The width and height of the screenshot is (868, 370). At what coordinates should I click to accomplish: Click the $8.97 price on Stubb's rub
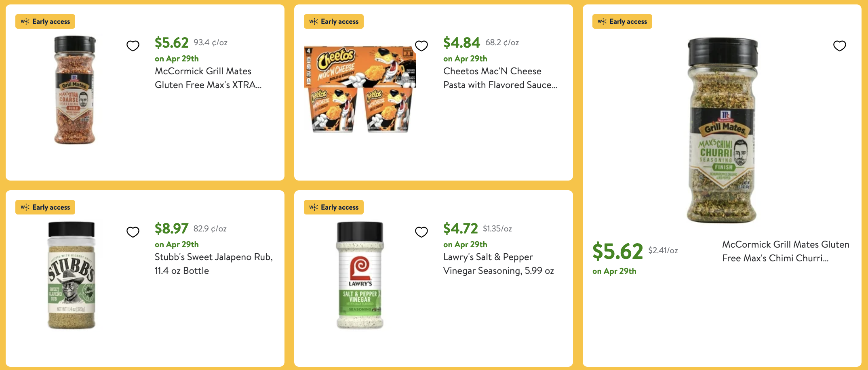pos(171,229)
